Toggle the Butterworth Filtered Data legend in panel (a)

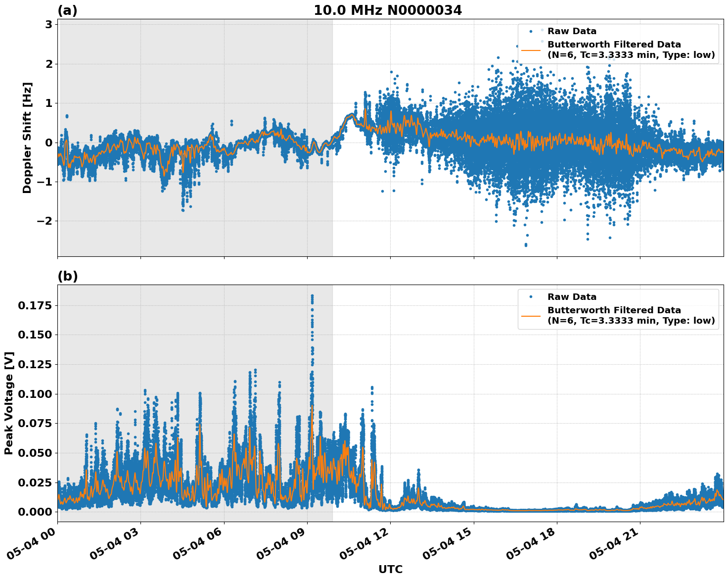[613, 44]
